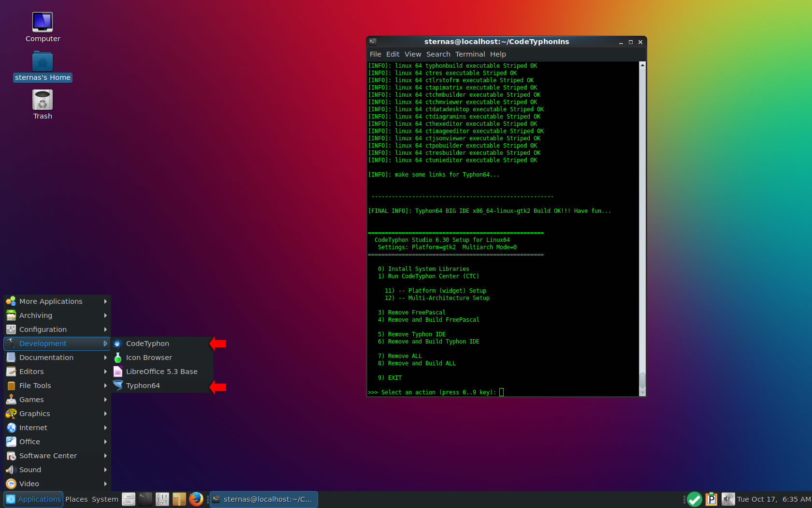812x508 pixels.
Task: Open the terminal File menu
Action: (376, 54)
